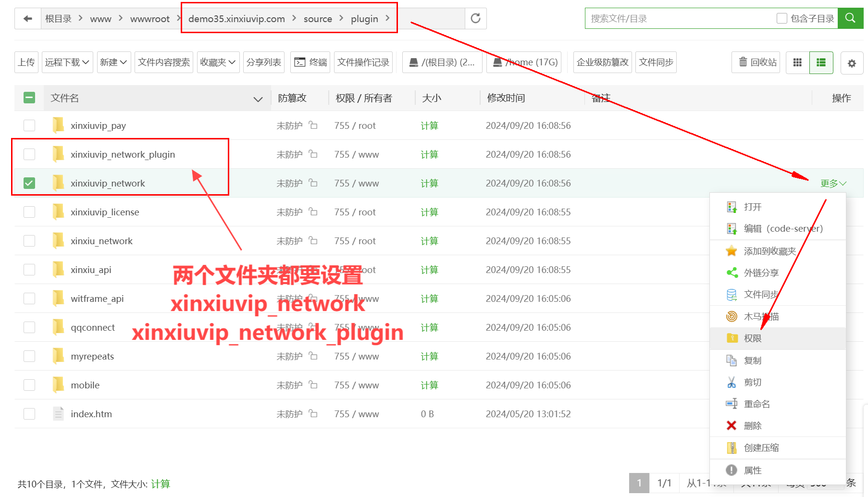Check the index.htm checkbox

click(x=29, y=414)
